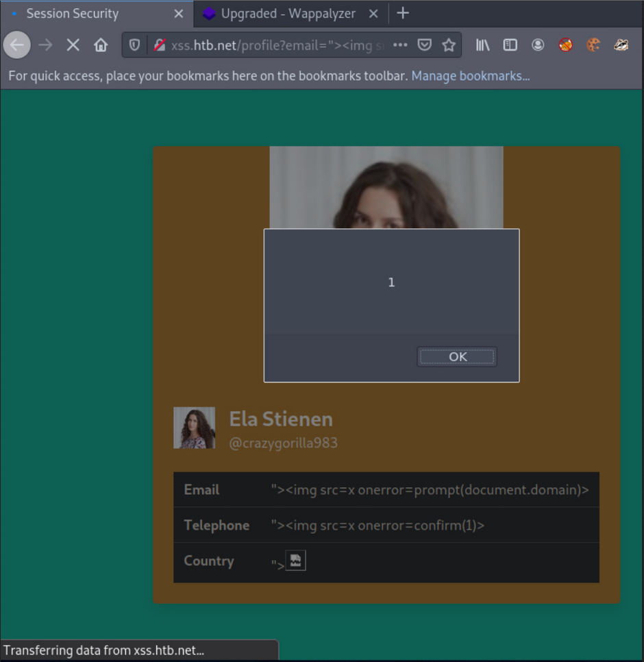Toggle the browser sidebar panel
This screenshot has height=662, width=644.
click(x=510, y=44)
